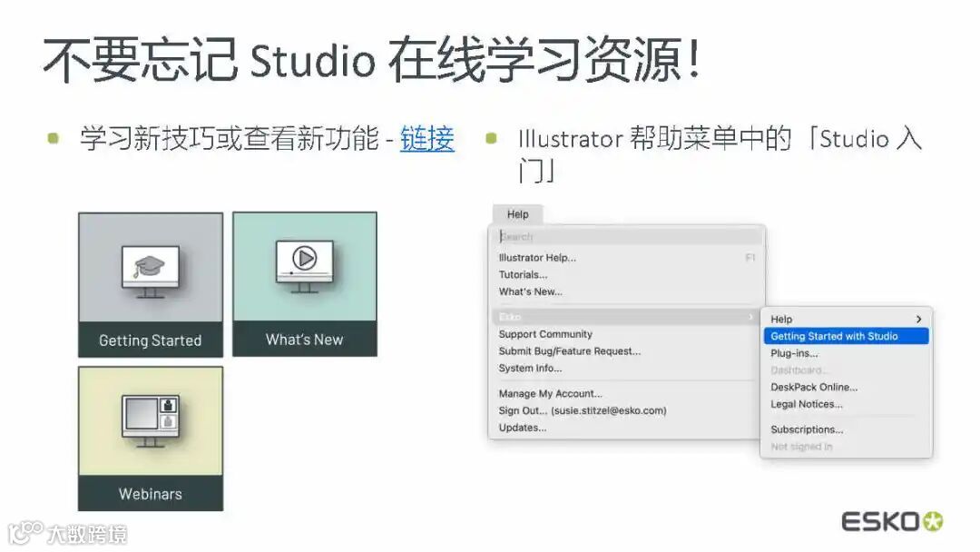Open the Webinars tile
Screen dimensions: 980x552
151,439
